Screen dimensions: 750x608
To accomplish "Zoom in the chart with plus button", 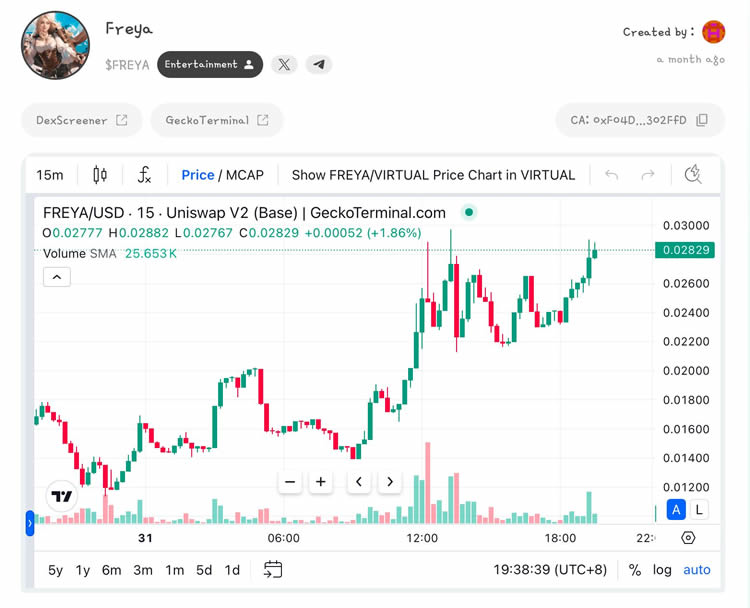I will pyautogui.click(x=321, y=482).
